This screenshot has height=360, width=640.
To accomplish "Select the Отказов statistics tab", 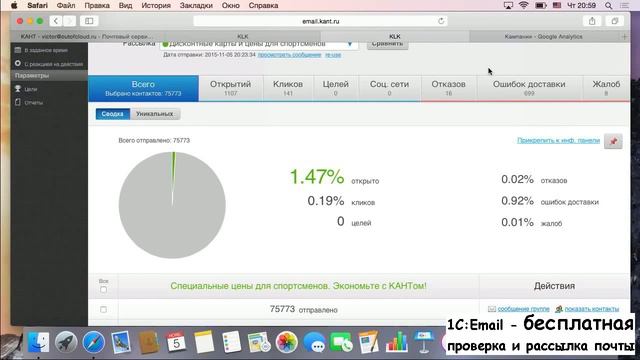I will click(x=449, y=88).
